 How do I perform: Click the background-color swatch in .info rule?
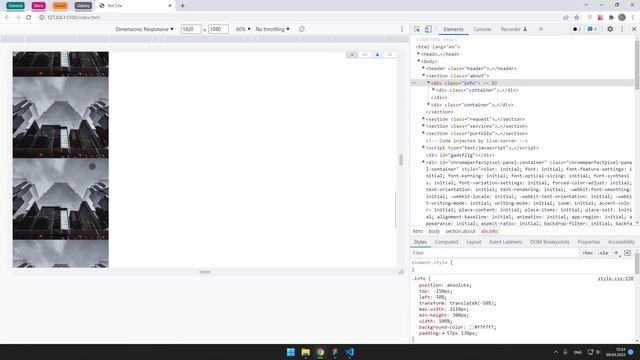[471, 327]
